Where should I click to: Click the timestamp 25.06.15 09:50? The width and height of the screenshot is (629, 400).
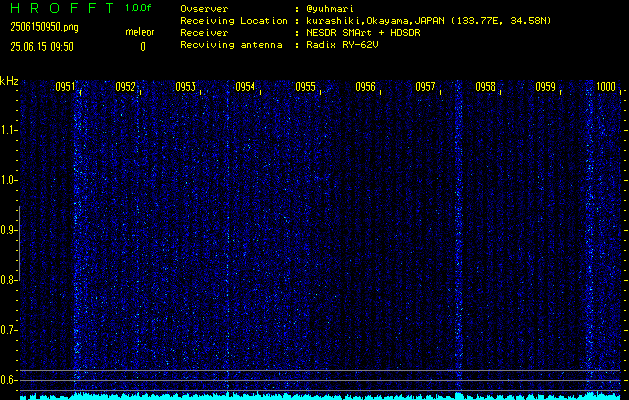click(42, 47)
